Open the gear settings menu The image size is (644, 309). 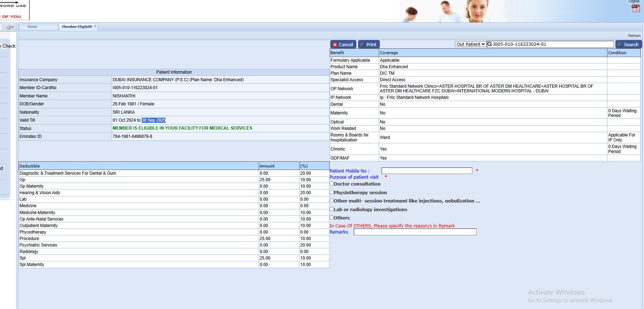coord(9,27)
